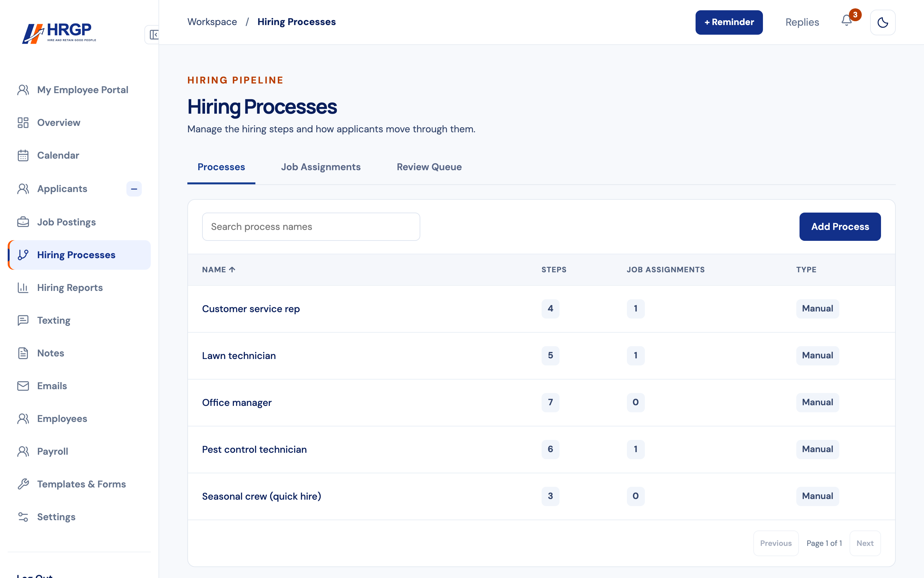Click Manual type badge for Lawn technician

817,355
